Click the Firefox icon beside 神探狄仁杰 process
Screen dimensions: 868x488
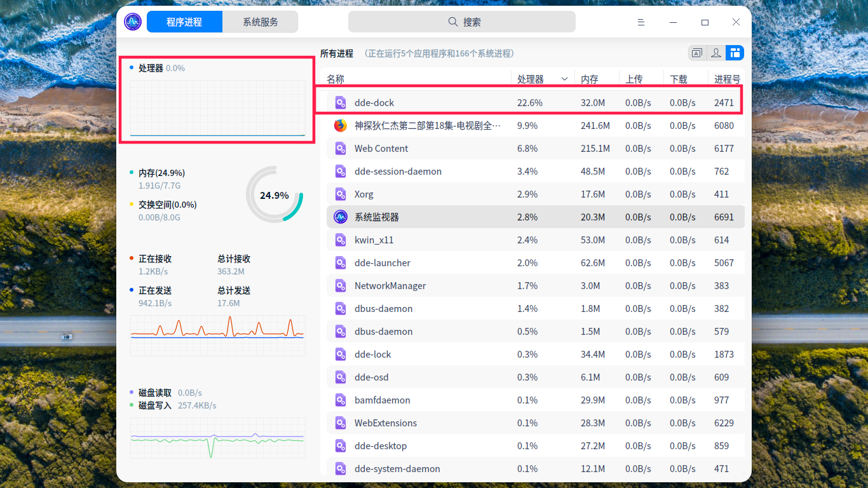[x=339, y=125]
